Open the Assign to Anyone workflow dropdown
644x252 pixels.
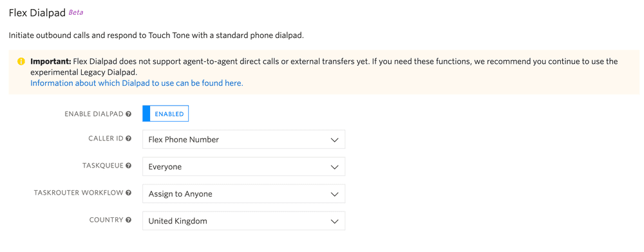pyautogui.click(x=243, y=193)
